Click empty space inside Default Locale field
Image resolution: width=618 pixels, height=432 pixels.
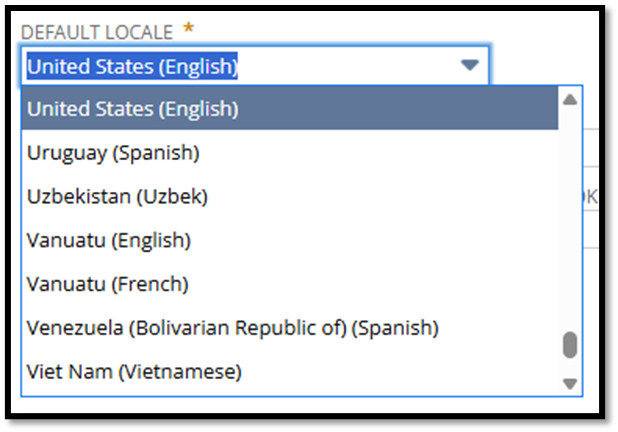click(347, 65)
